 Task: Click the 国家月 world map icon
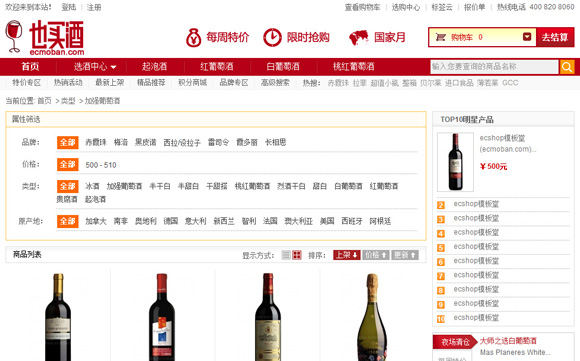point(359,38)
